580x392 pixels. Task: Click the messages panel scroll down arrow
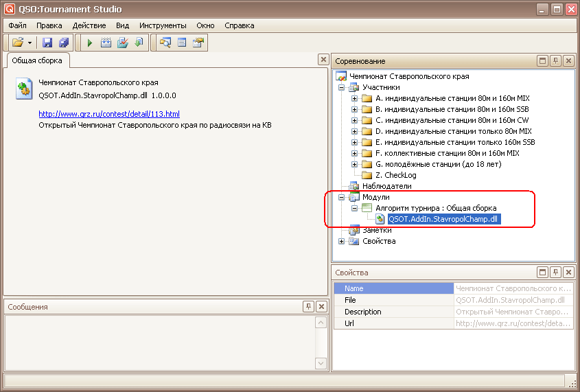321,363
